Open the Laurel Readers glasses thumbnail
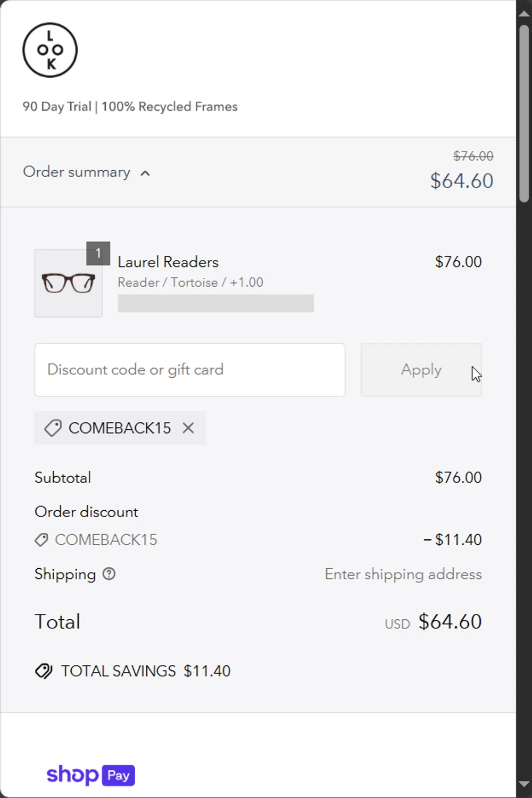 [69, 283]
